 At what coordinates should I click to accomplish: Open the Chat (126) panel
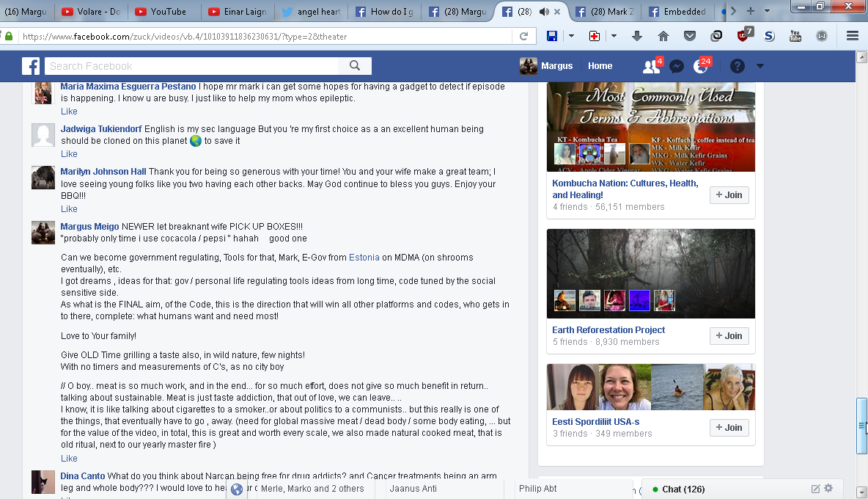click(683, 489)
